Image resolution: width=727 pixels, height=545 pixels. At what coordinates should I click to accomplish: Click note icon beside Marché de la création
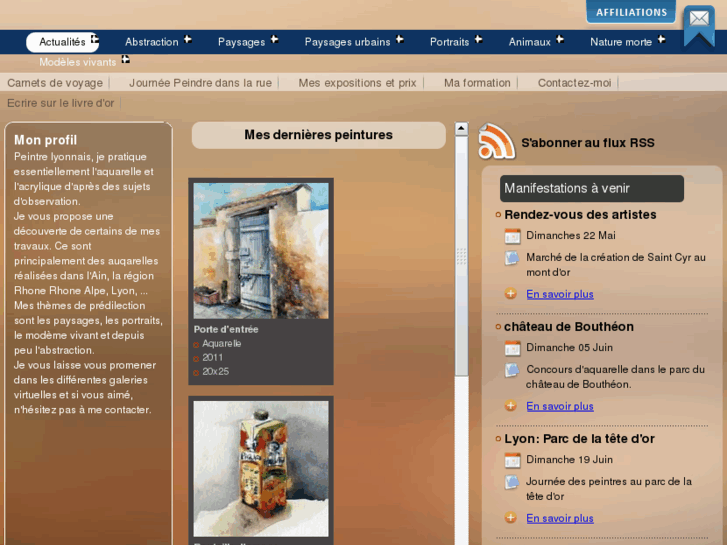(512, 258)
